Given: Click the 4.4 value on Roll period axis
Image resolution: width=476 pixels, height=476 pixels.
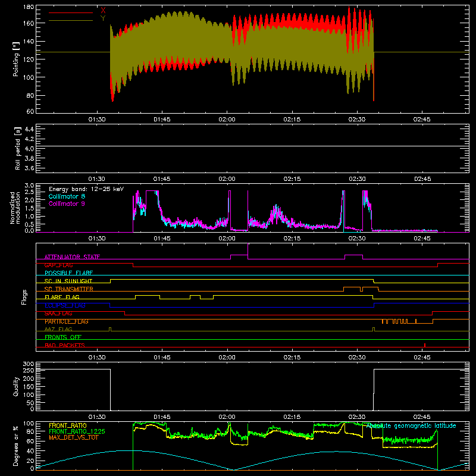Looking at the screenshot, I should (29, 129).
